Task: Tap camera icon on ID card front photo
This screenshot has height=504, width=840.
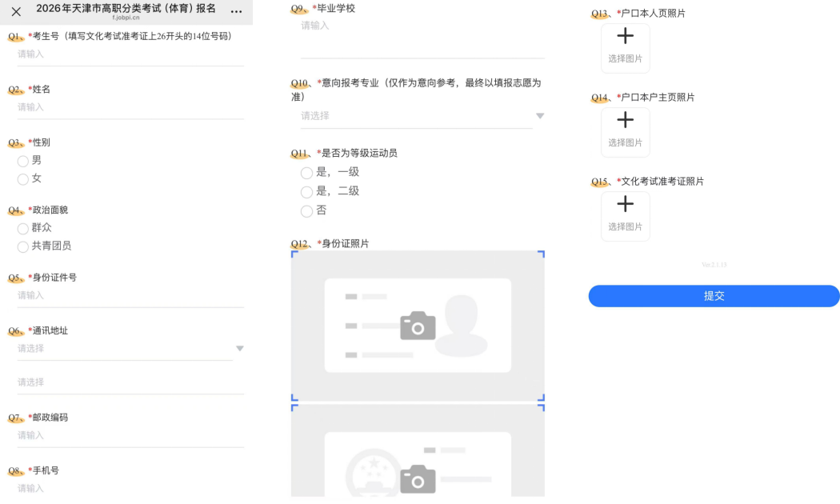Action: coord(418,326)
